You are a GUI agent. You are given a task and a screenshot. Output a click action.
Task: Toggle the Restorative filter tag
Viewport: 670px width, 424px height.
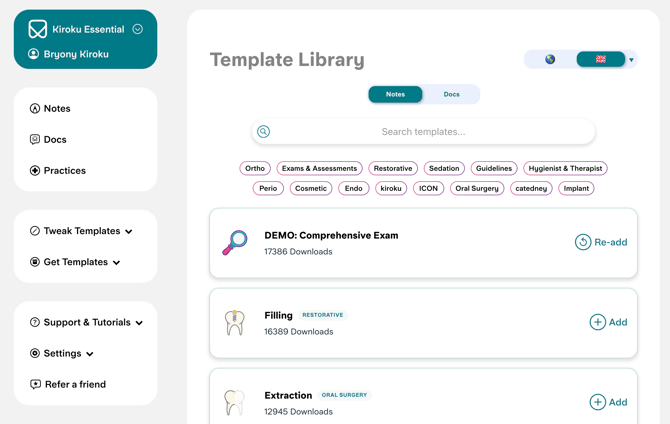pos(393,169)
